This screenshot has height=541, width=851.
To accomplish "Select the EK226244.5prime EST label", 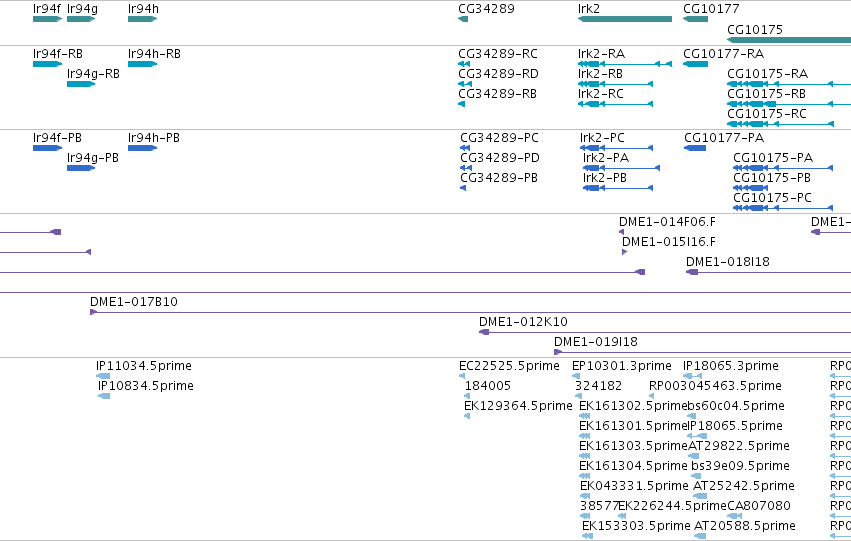I will point(672,507).
